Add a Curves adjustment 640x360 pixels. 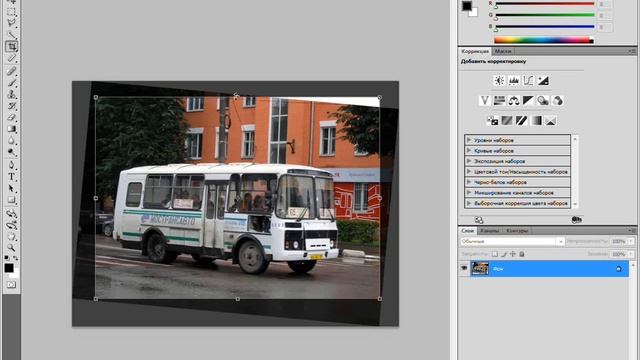(x=528, y=80)
